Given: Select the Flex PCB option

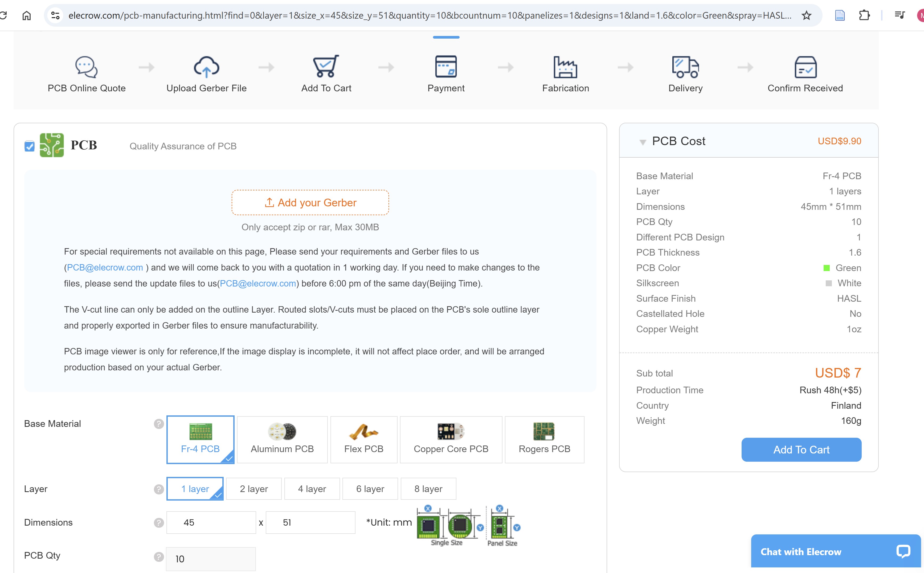Looking at the screenshot, I should tap(363, 440).
